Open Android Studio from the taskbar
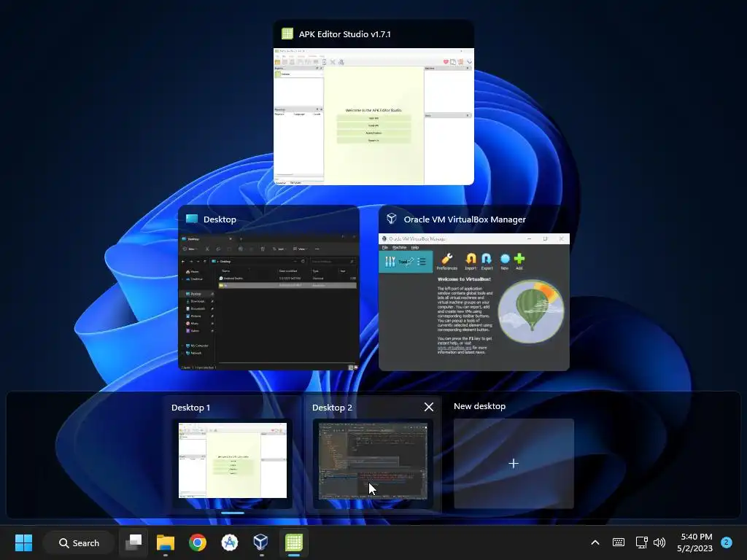Screen dimensions: 747x560 pyautogui.click(x=229, y=542)
